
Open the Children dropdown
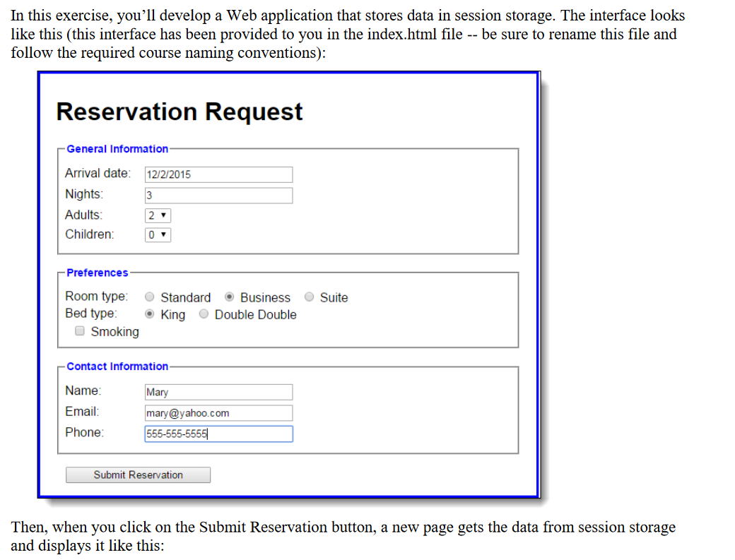pyautogui.click(x=158, y=234)
